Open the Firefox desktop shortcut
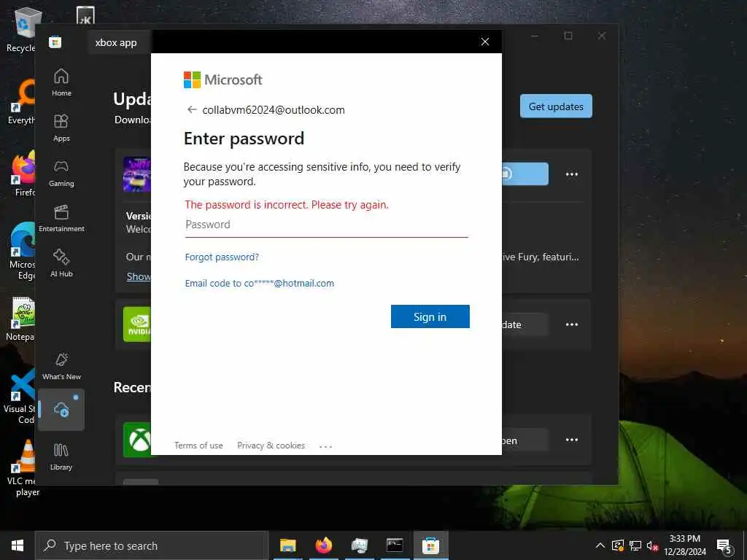This screenshot has height=560, width=747. click(23, 174)
